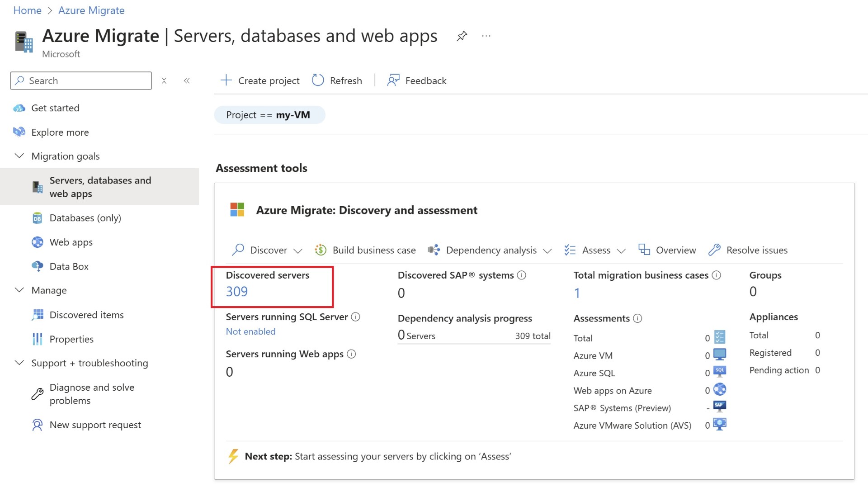Click the Total assessments icon
Image resolution: width=868 pixels, height=487 pixels.
click(x=720, y=337)
